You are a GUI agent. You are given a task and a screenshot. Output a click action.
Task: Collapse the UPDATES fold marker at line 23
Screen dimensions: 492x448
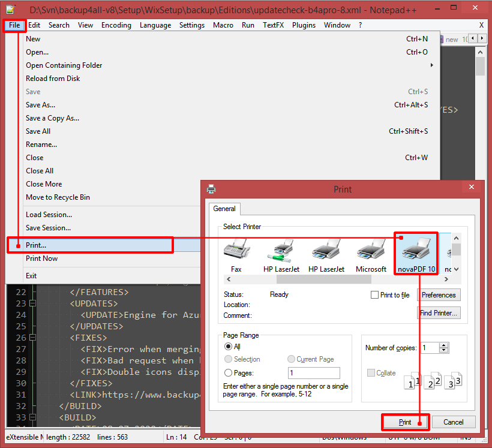click(x=32, y=303)
